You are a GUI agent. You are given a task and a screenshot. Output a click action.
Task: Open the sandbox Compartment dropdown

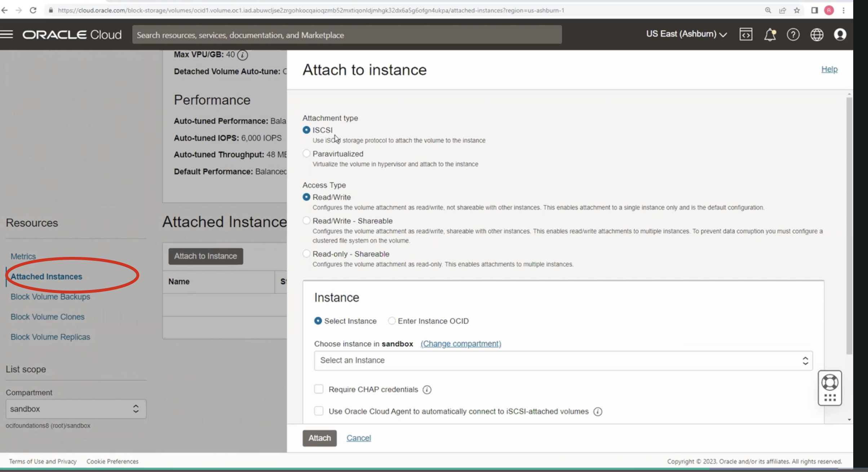coord(76,409)
